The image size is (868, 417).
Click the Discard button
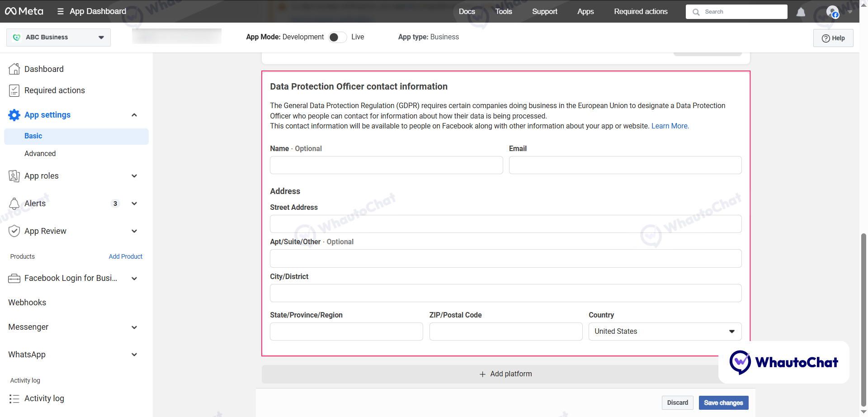[x=677, y=403]
